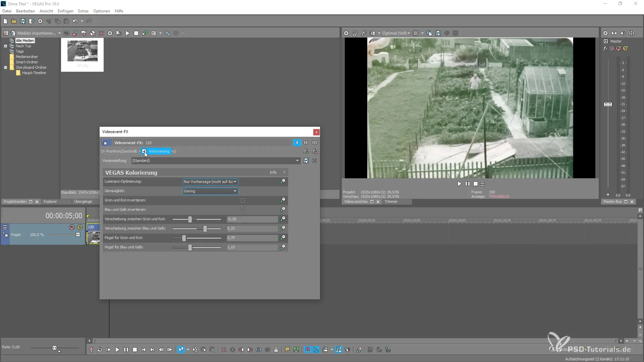
Task: Undo the last action with the curved arrow
Action: pyautogui.click(x=75, y=21)
